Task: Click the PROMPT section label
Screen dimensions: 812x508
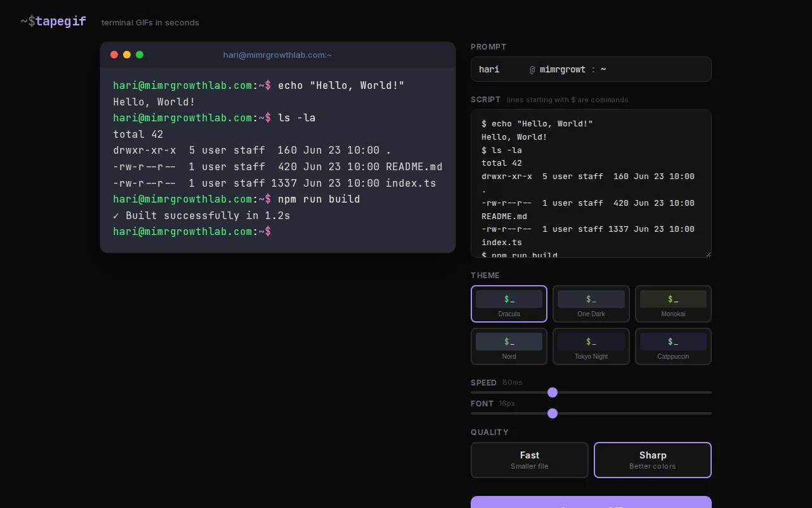Action: 488,46
